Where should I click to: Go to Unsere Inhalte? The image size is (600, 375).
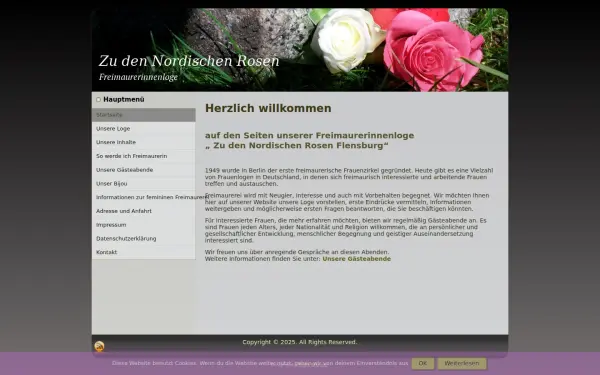(143, 142)
